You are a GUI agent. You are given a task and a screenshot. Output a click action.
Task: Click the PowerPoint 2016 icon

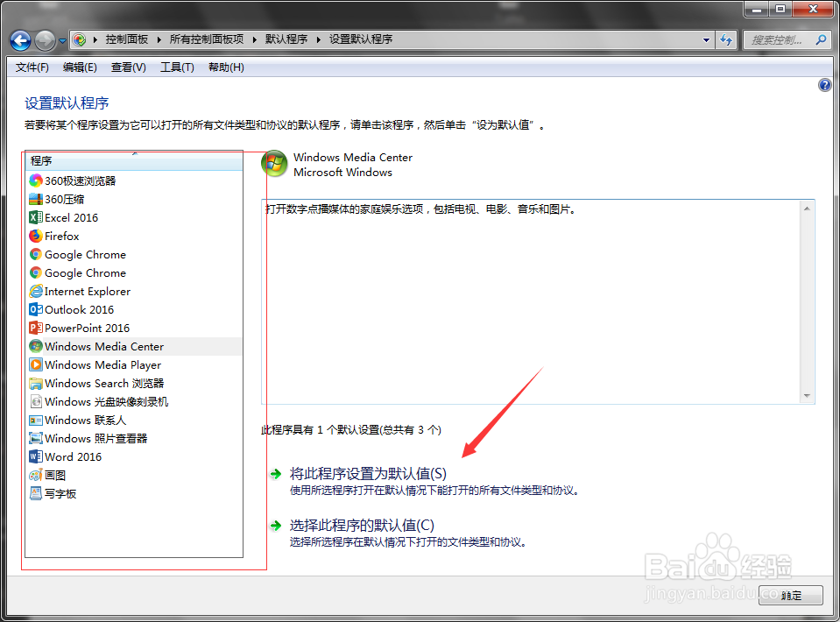(36, 328)
